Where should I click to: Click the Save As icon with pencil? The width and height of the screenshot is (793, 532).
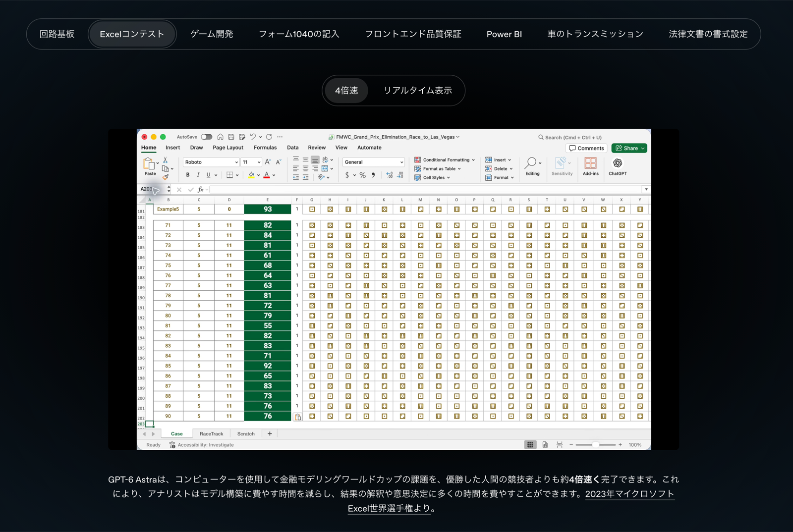coord(242,137)
